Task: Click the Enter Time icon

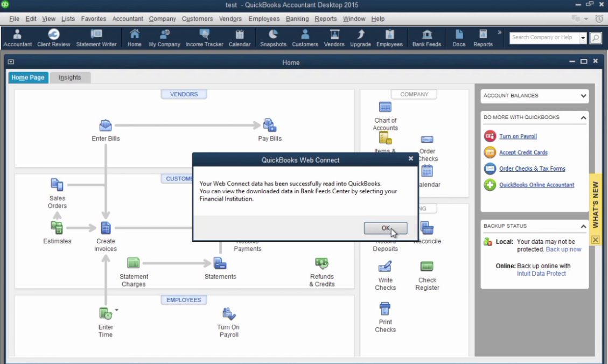Action: coord(105,313)
